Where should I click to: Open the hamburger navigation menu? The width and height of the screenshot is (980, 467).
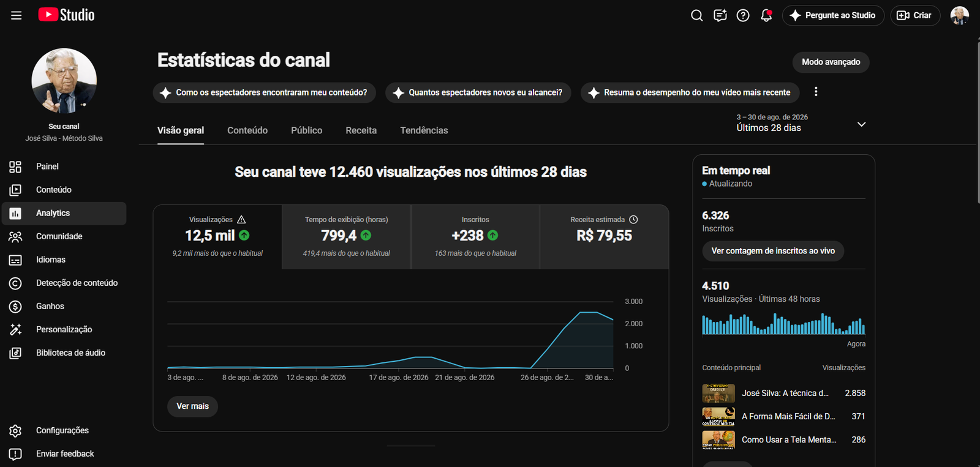[x=17, y=15]
